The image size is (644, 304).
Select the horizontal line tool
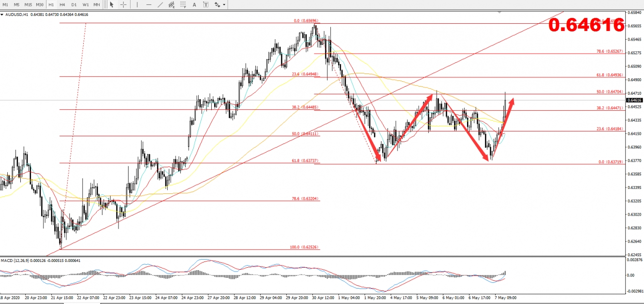148,5
